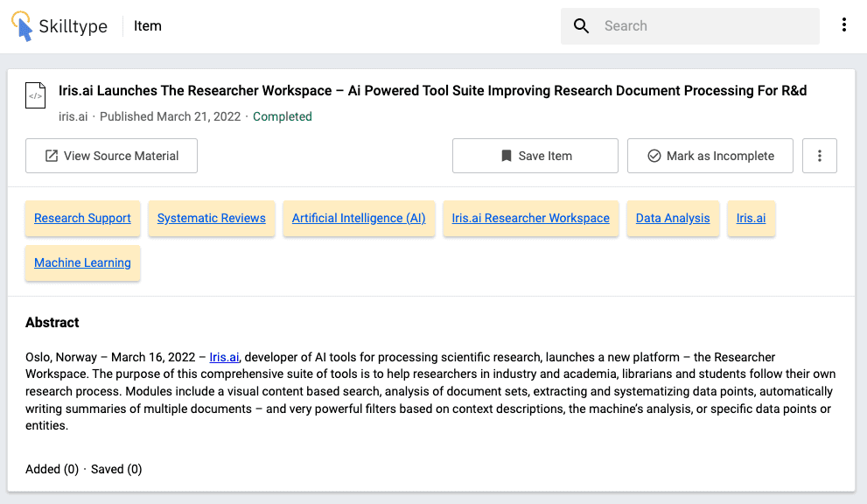Open the Iris.ai Researcher Workspace tag

[530, 218]
